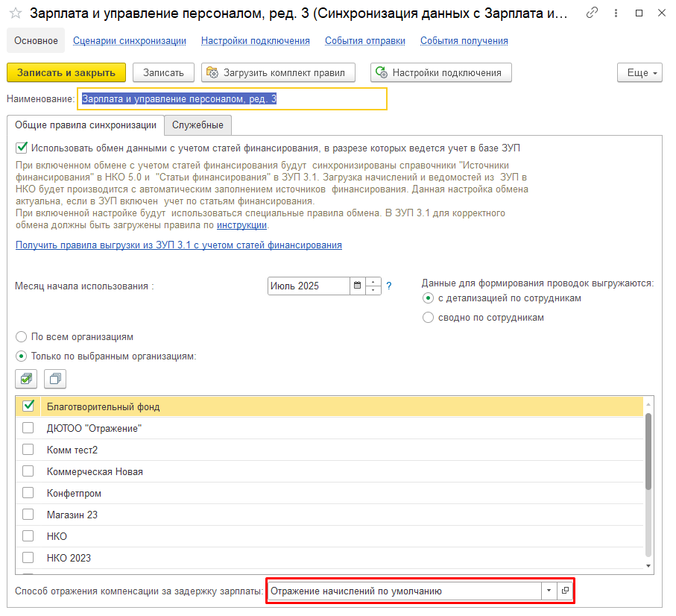Select 'По всем организациям' radio
676x616 pixels.
(x=21, y=337)
